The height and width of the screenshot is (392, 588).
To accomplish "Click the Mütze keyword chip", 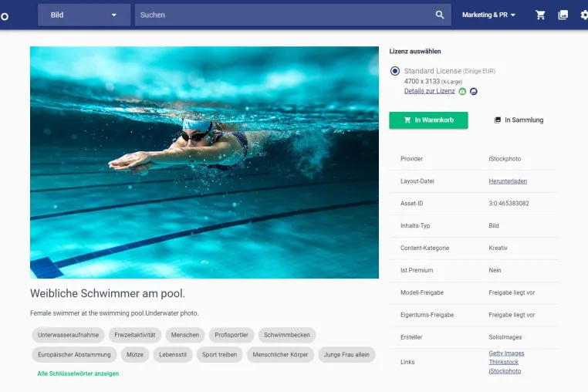I will pyautogui.click(x=135, y=354).
